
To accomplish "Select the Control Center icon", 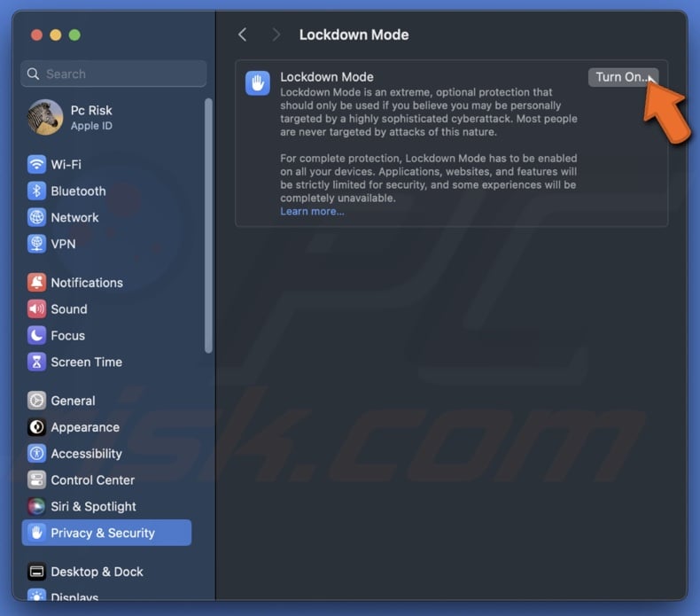I will point(36,480).
